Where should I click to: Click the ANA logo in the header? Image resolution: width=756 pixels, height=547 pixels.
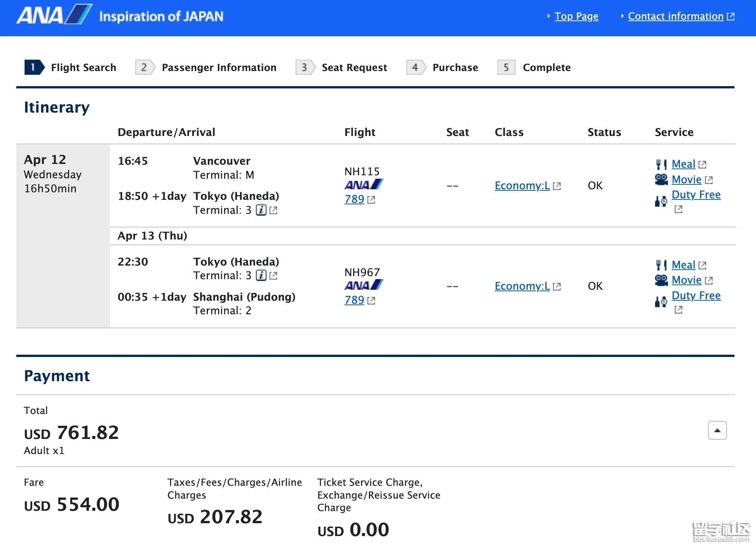(54, 15)
